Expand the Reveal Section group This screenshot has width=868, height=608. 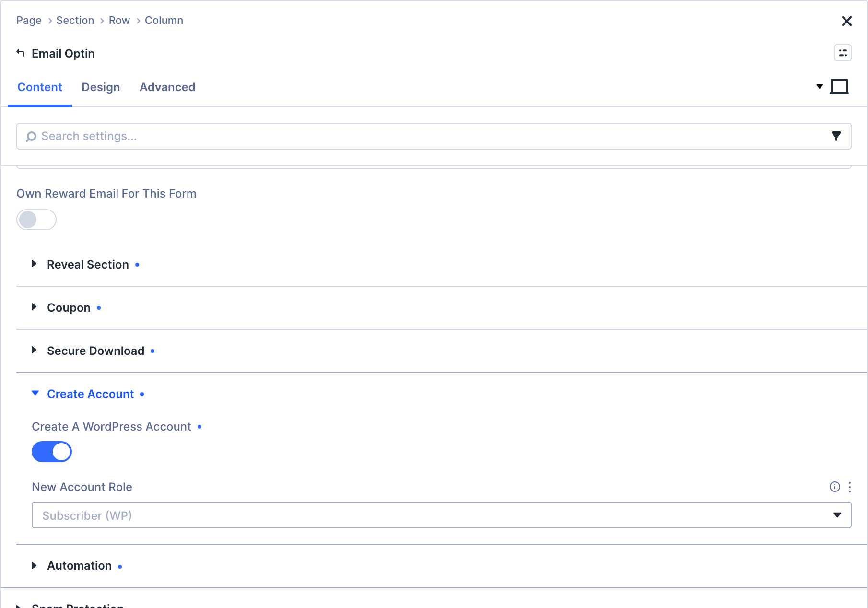88,265
